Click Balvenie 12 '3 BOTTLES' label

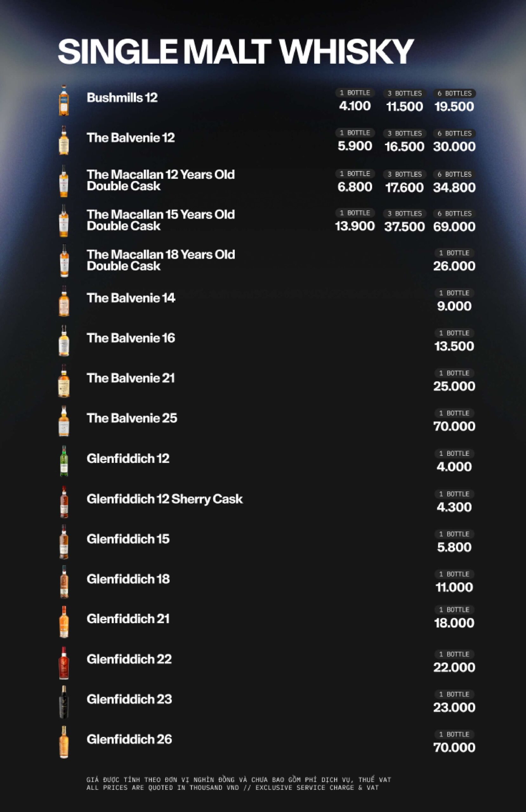404,134
